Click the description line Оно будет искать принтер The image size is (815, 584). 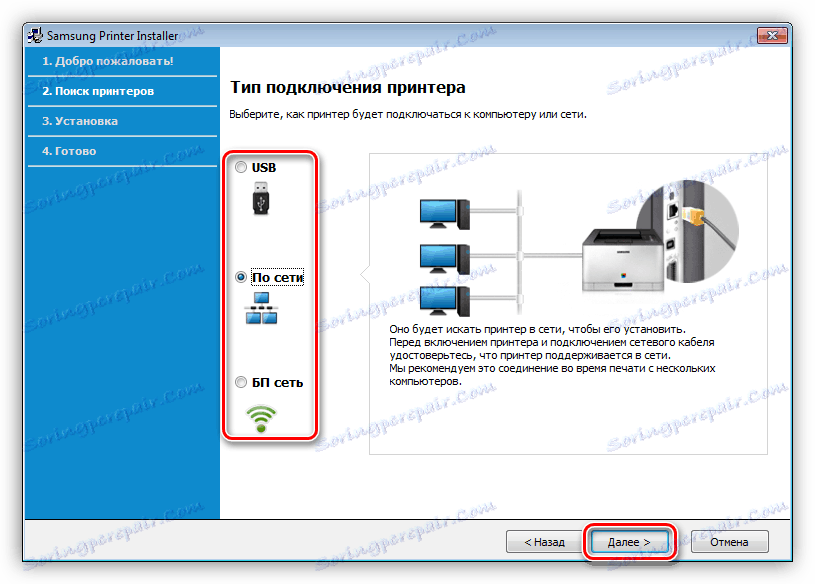coord(537,329)
